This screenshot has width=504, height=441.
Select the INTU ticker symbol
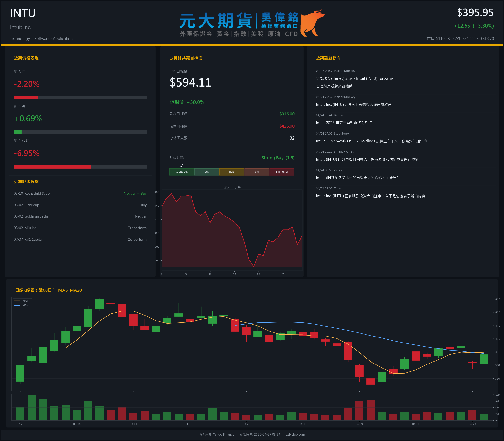coord(23,13)
